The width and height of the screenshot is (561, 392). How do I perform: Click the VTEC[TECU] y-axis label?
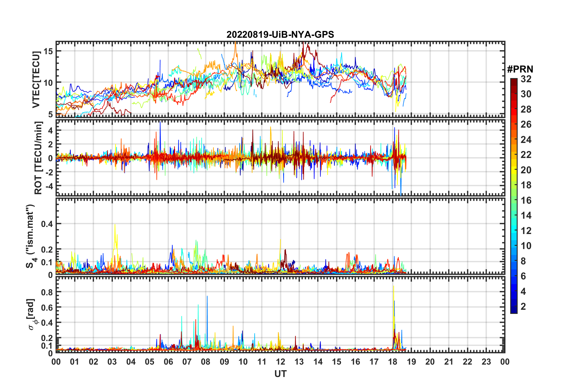[36, 80]
